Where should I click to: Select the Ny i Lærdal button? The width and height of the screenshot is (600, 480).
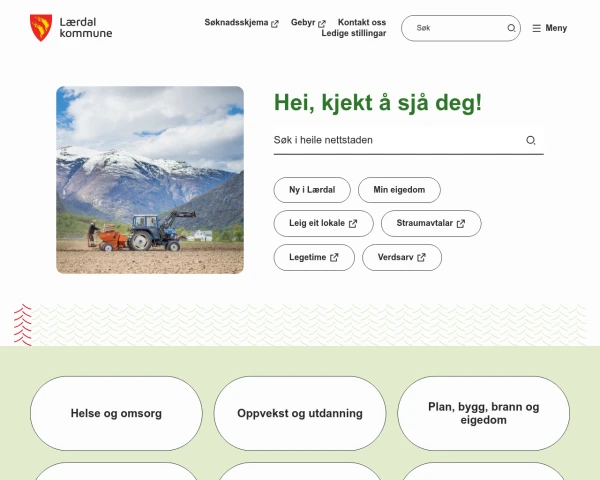coord(312,190)
